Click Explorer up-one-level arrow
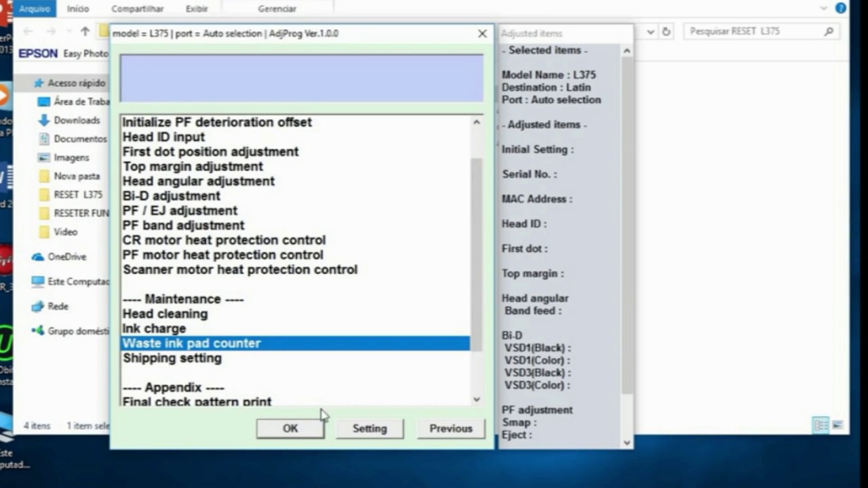868x488 pixels. point(85,31)
